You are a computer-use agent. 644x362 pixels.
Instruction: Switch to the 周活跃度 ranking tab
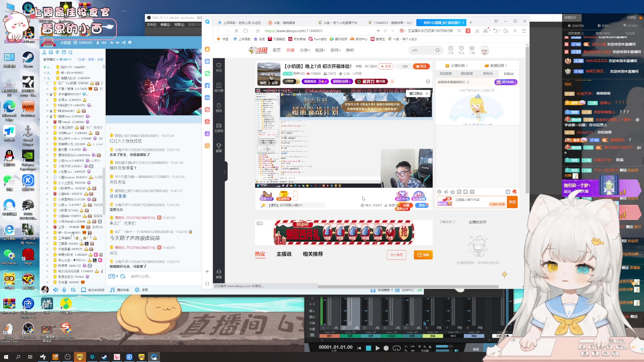(x=467, y=74)
